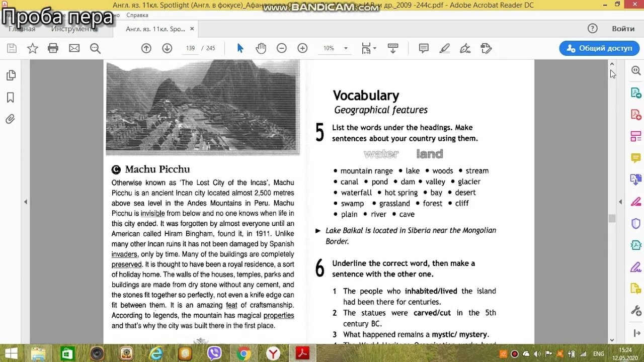Viewport: 644px width, 362px height.
Task: Open the Help question mark
Action: pos(593,29)
